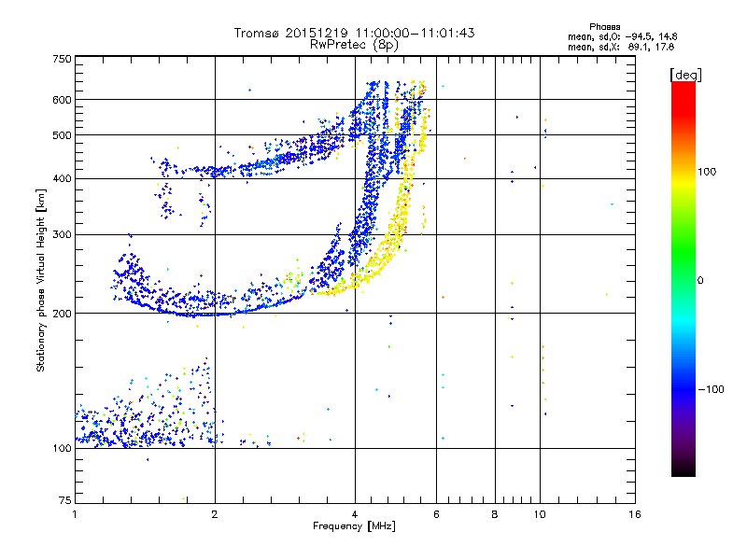Click the x-axis tick label '1'
The width and height of the screenshot is (747, 560).
coord(75,514)
